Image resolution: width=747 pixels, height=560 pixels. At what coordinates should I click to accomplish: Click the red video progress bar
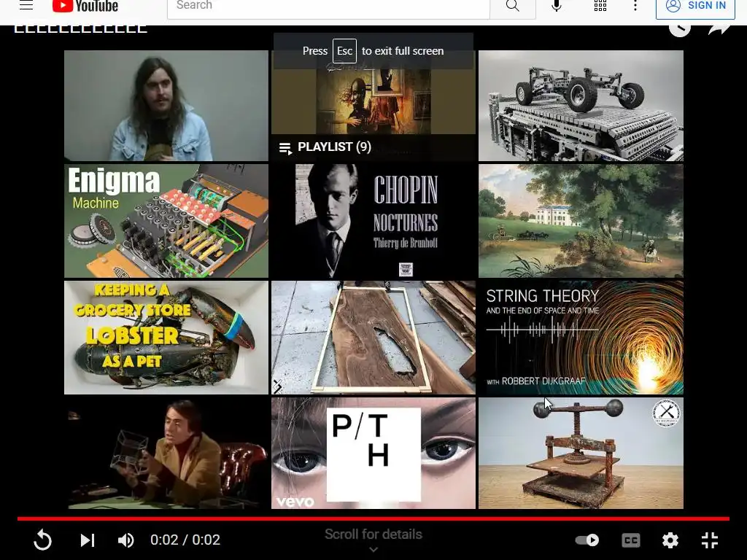(x=373, y=518)
